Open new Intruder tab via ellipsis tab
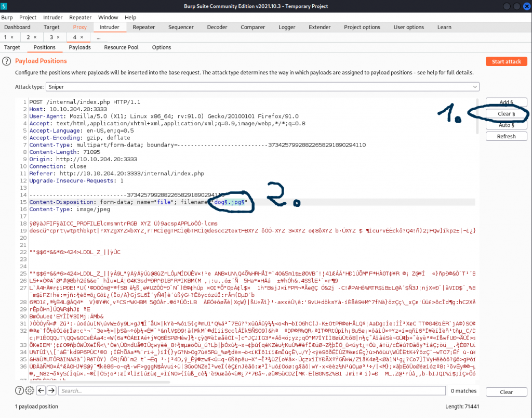Screen dimensions: 532x418 click(98, 37)
